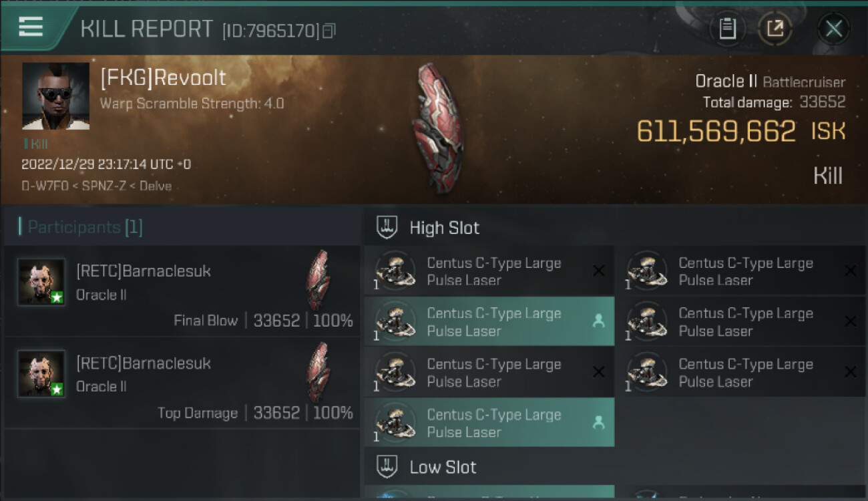Click the share kill report icon

point(775,29)
